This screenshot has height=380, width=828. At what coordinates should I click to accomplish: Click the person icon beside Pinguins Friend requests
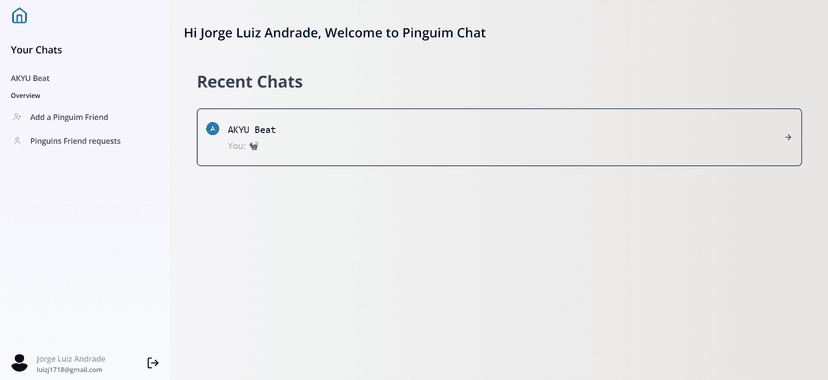tap(17, 141)
